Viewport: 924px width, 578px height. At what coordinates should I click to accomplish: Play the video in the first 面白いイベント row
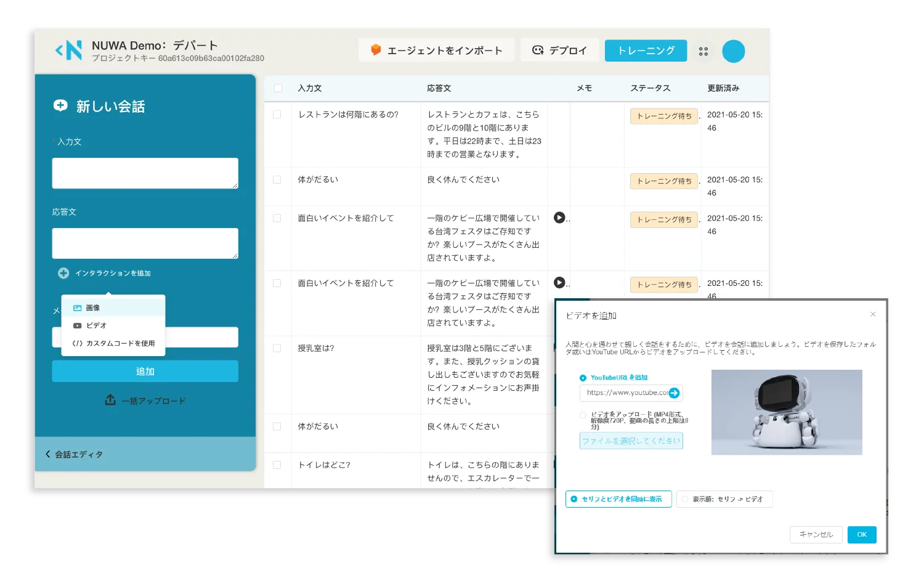tap(559, 218)
